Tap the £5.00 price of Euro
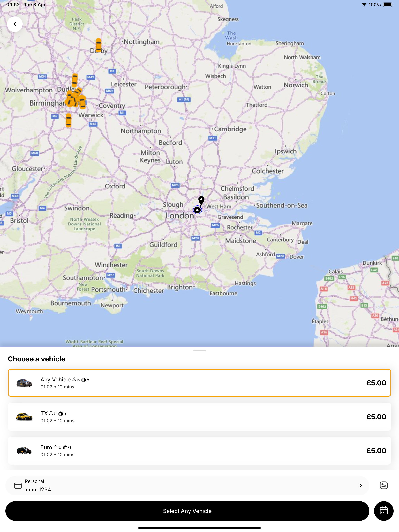399x532 pixels. click(376, 450)
